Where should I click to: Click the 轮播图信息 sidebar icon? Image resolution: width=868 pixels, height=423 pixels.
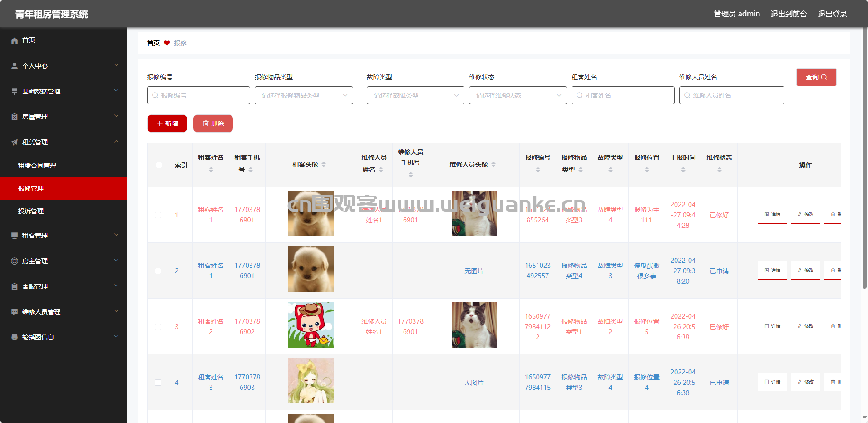(x=15, y=337)
